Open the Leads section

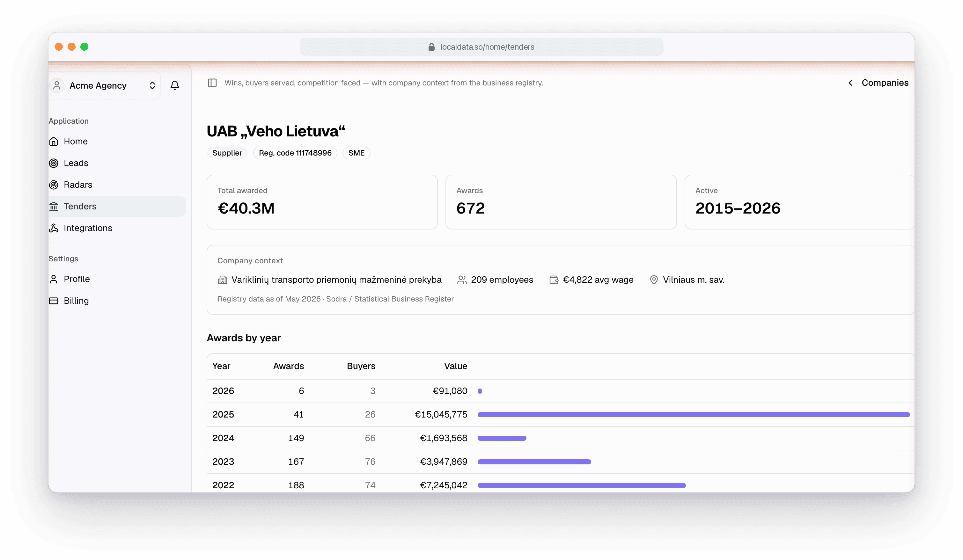(x=117, y=163)
